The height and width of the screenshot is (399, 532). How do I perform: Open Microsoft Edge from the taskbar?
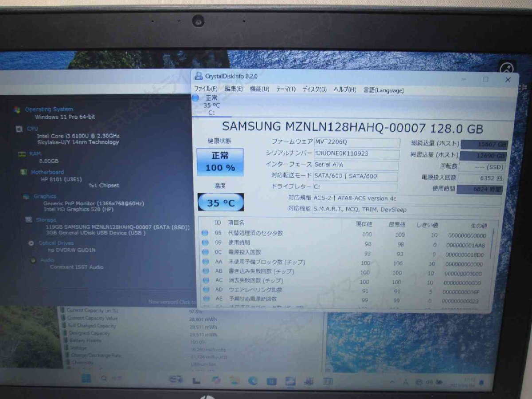point(253,380)
